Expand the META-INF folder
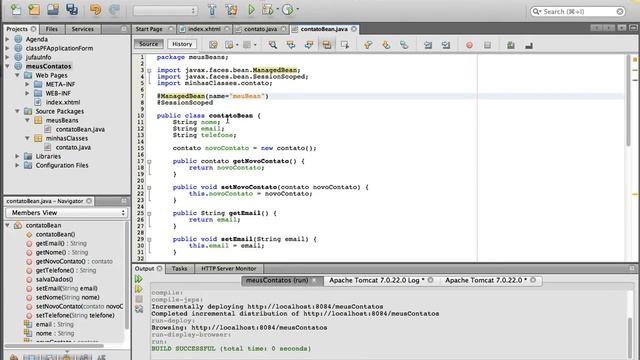Screen dimensions: 640x360 [27, 84]
